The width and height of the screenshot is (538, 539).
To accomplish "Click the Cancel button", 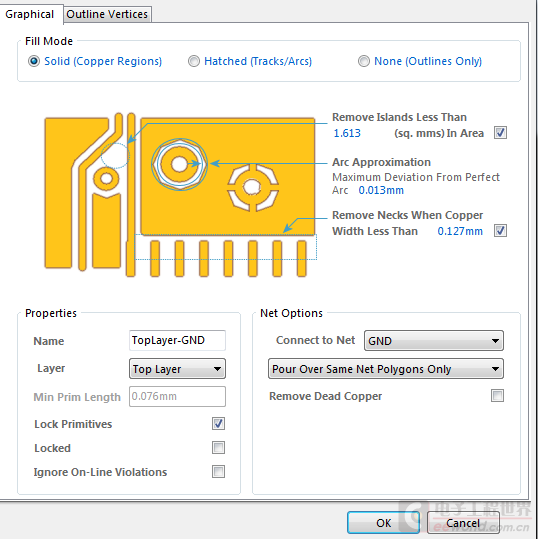I will (x=463, y=523).
